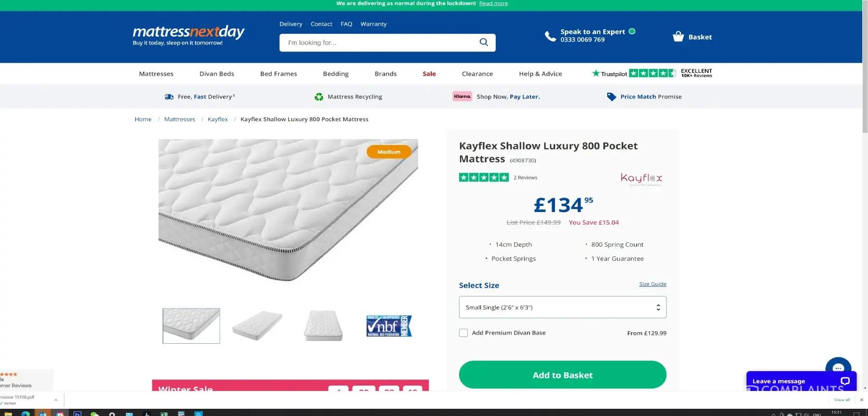Open the Size Guide link
868x416 pixels.
652,284
